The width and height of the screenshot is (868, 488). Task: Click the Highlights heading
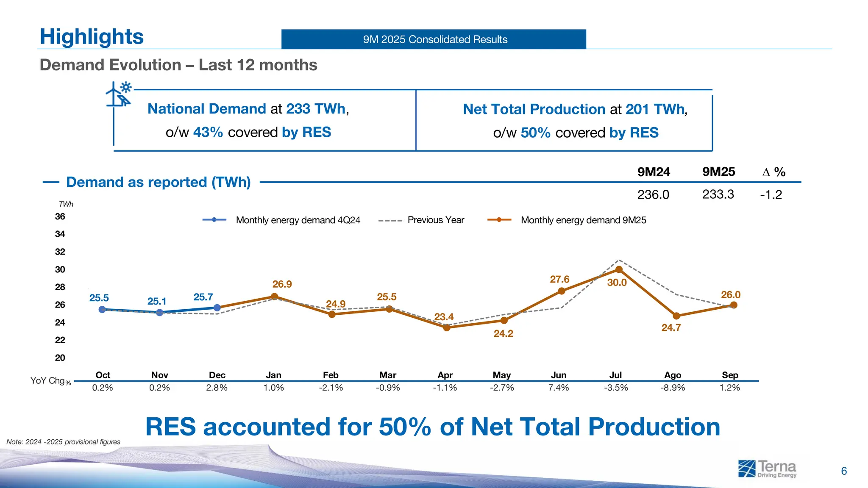click(92, 36)
